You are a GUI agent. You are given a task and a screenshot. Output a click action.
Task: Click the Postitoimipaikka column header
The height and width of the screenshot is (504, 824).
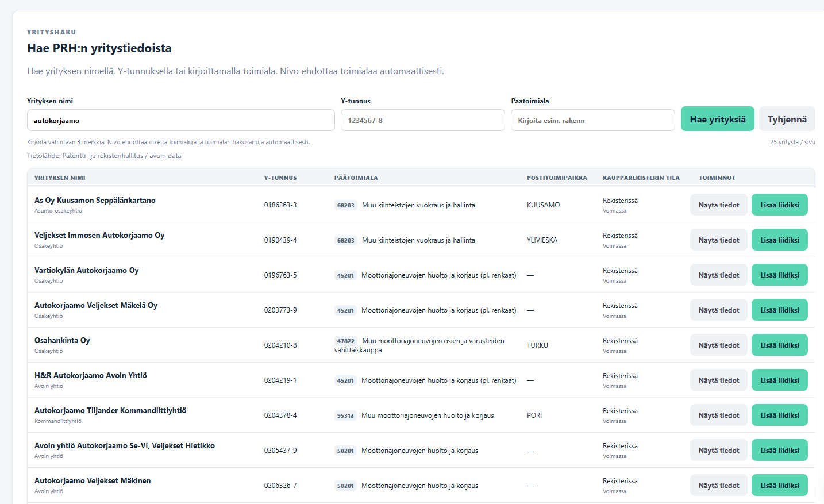pyautogui.click(x=557, y=178)
